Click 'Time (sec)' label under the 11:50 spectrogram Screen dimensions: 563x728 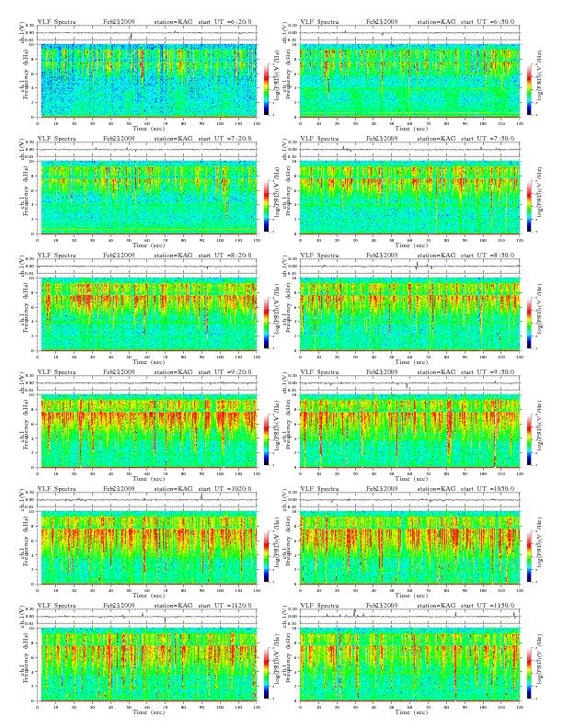click(x=411, y=712)
